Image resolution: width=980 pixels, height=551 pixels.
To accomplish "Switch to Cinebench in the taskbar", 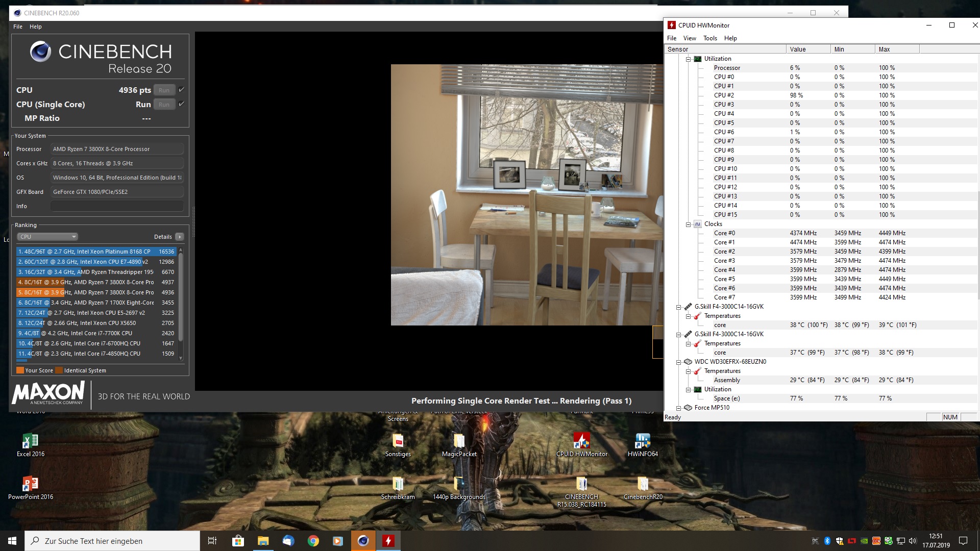I will pyautogui.click(x=363, y=541).
